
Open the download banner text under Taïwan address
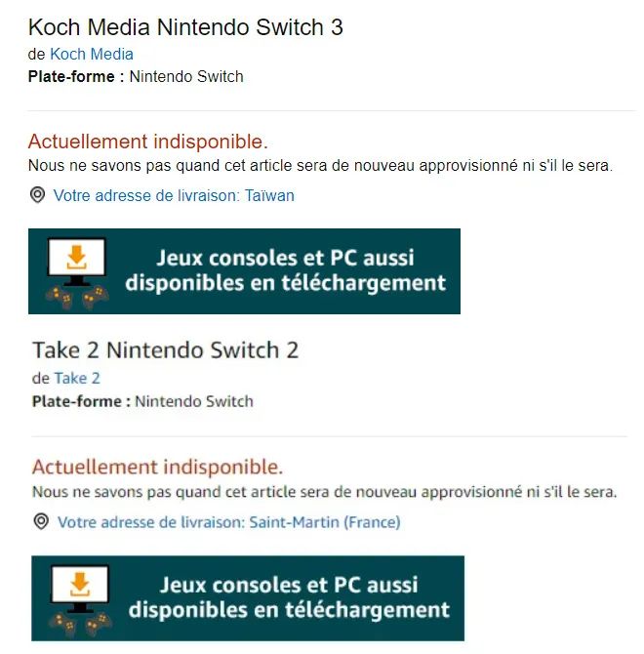click(285, 271)
